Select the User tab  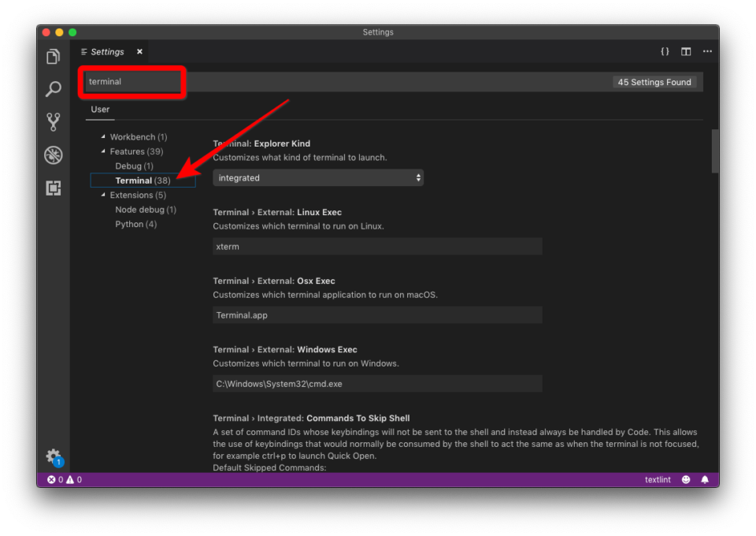pyautogui.click(x=99, y=109)
